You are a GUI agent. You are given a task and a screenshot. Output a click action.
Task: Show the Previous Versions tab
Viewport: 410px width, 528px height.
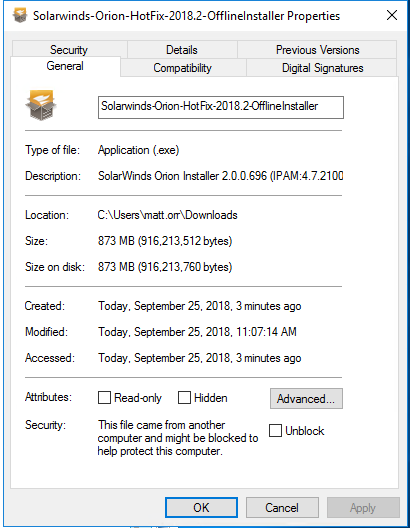(317, 50)
